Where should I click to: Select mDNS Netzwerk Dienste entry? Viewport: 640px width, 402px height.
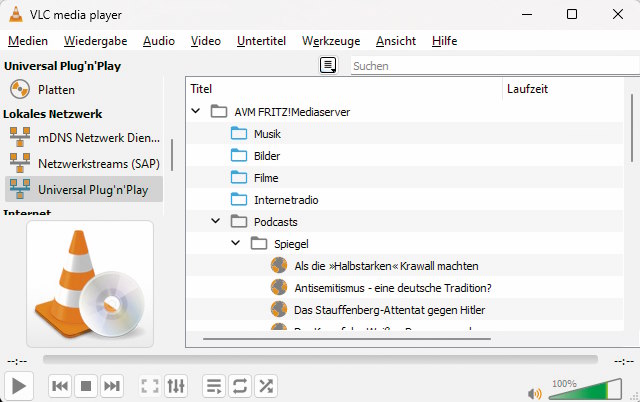(84, 138)
